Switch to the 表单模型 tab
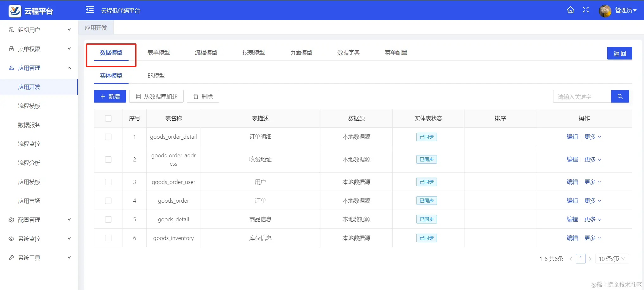The width and height of the screenshot is (644, 290). [x=159, y=53]
